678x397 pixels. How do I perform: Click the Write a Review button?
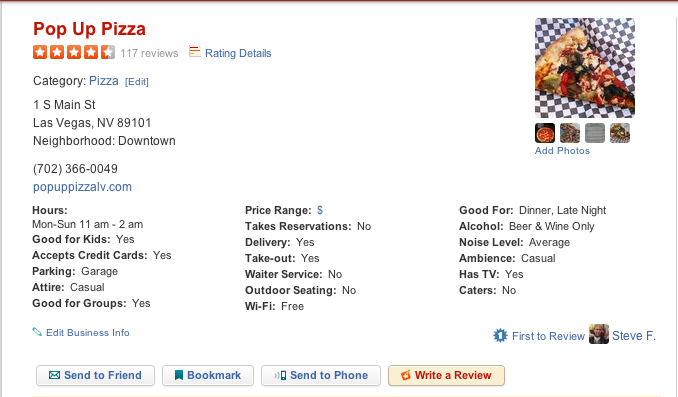click(x=446, y=375)
